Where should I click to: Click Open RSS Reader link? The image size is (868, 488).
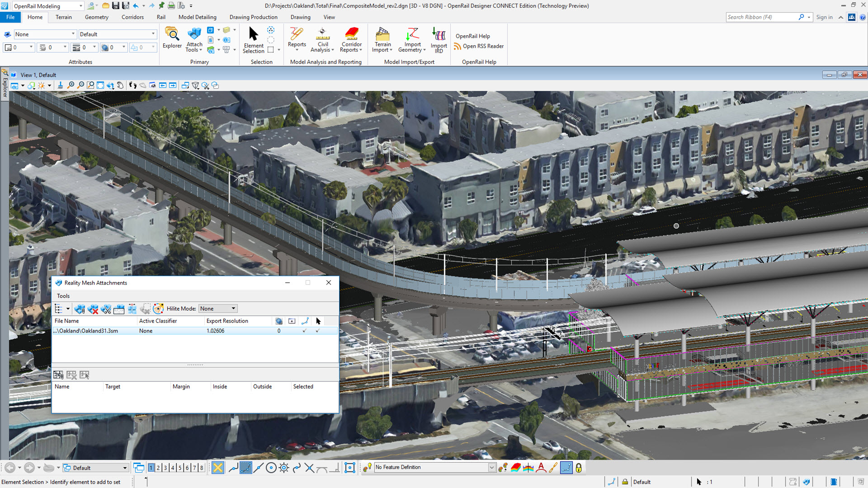(x=483, y=46)
